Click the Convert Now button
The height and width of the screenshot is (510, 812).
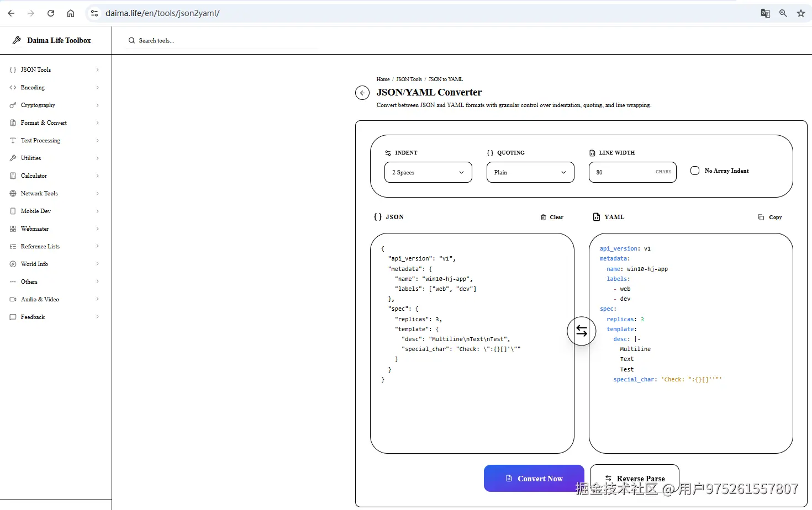(534, 478)
